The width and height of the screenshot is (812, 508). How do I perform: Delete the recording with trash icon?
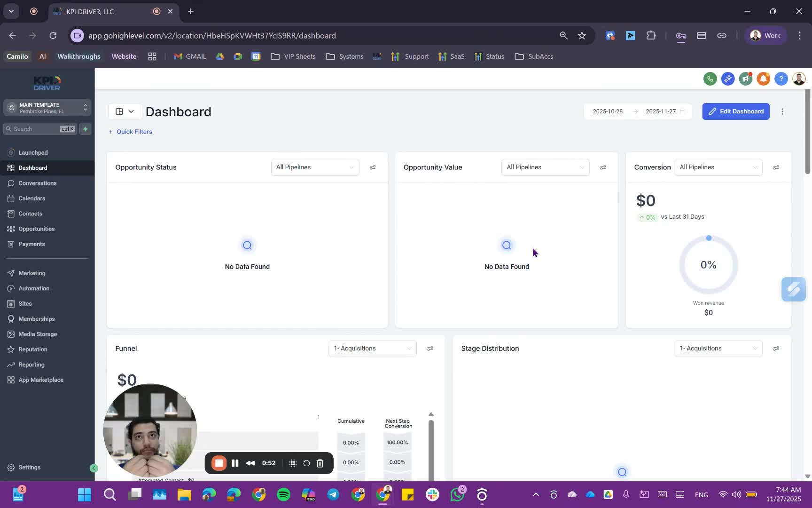pyautogui.click(x=320, y=463)
